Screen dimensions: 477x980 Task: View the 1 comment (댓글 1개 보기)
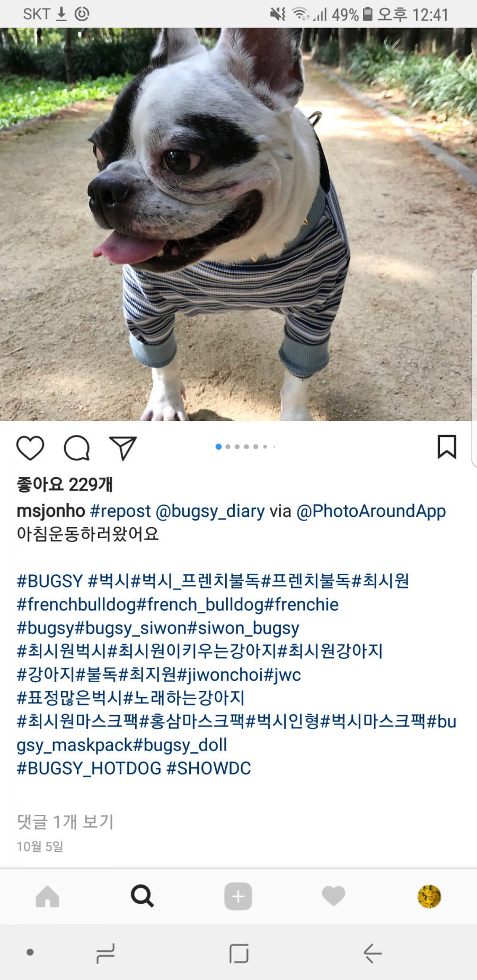point(65,822)
